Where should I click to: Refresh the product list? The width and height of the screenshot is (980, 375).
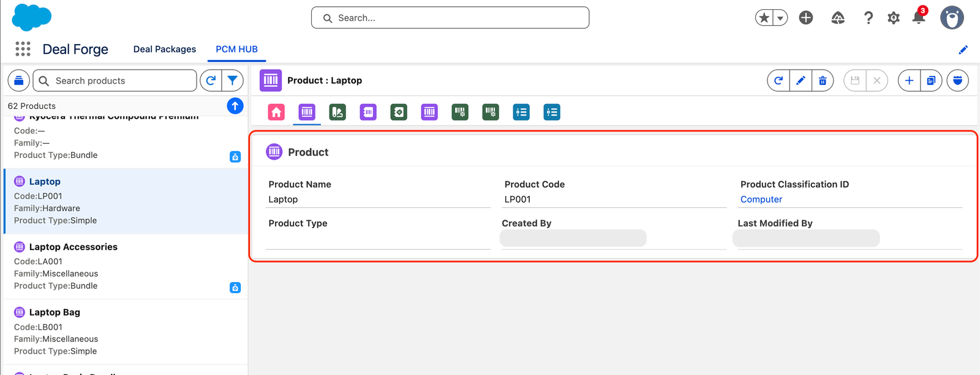pyautogui.click(x=211, y=80)
